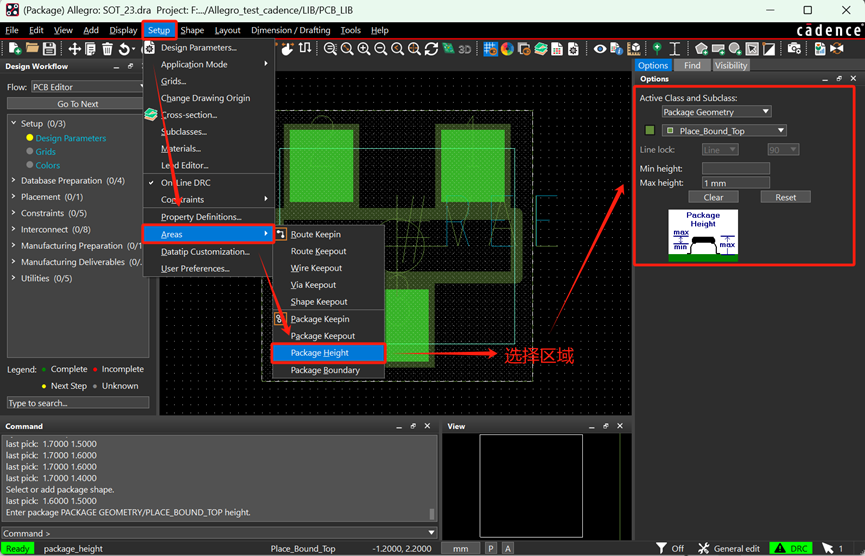Click the General edit mode indicator
The width and height of the screenshot is (865, 556).
pos(729,548)
